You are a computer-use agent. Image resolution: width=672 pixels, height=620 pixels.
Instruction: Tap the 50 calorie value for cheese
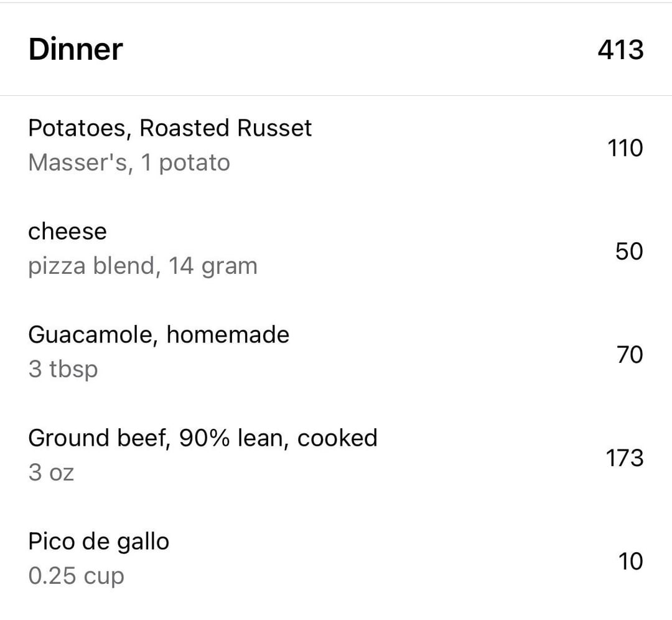629,251
